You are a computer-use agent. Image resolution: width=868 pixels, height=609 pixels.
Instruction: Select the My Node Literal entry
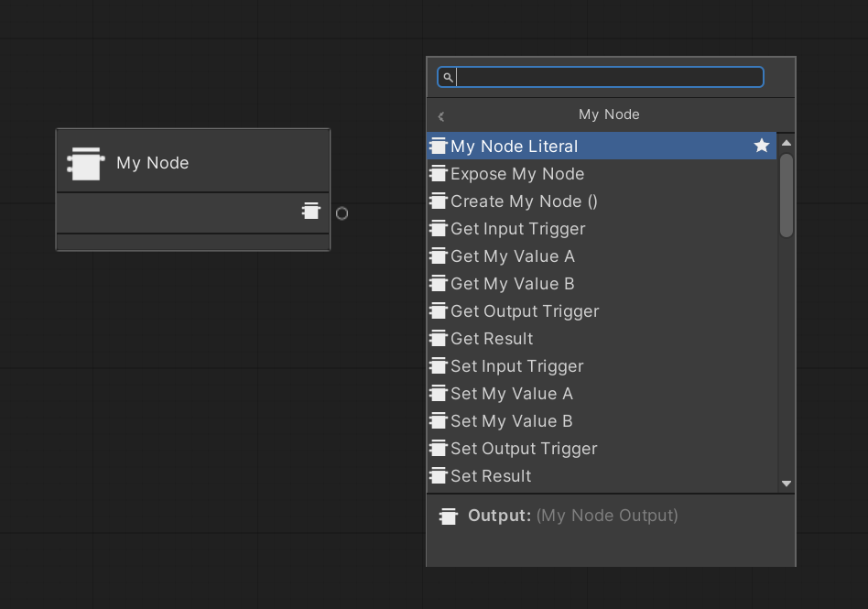tap(514, 147)
